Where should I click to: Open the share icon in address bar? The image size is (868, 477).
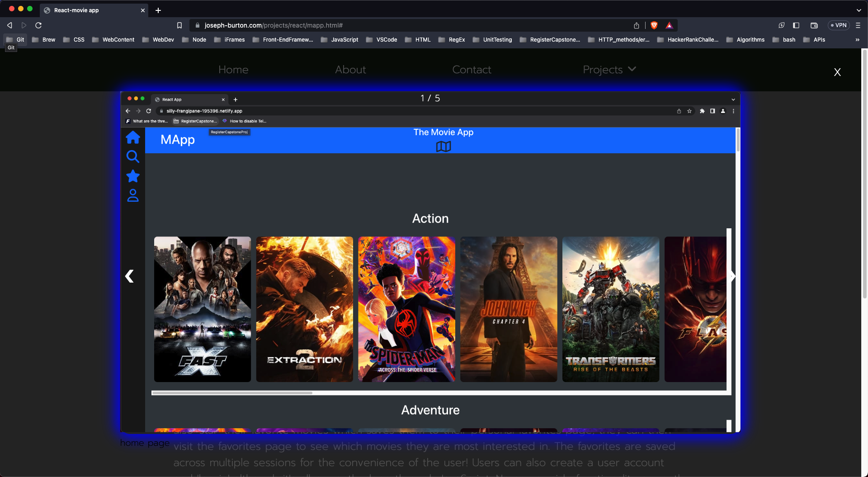[637, 25]
